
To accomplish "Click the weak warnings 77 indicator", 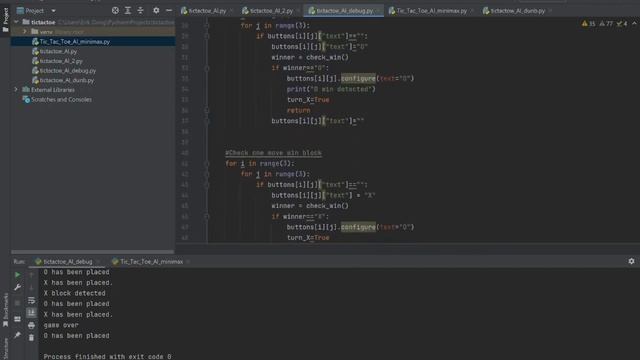I will (606, 24).
